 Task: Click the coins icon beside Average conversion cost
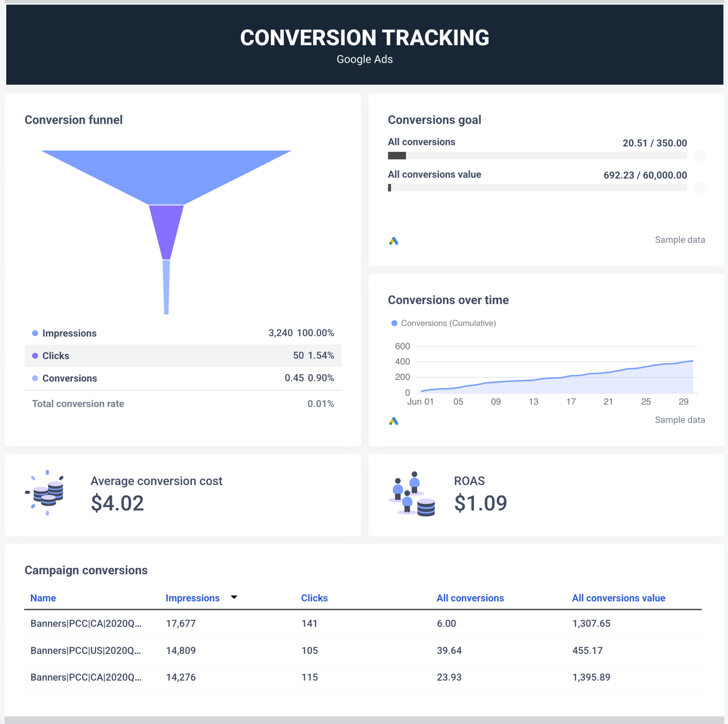pyautogui.click(x=45, y=493)
